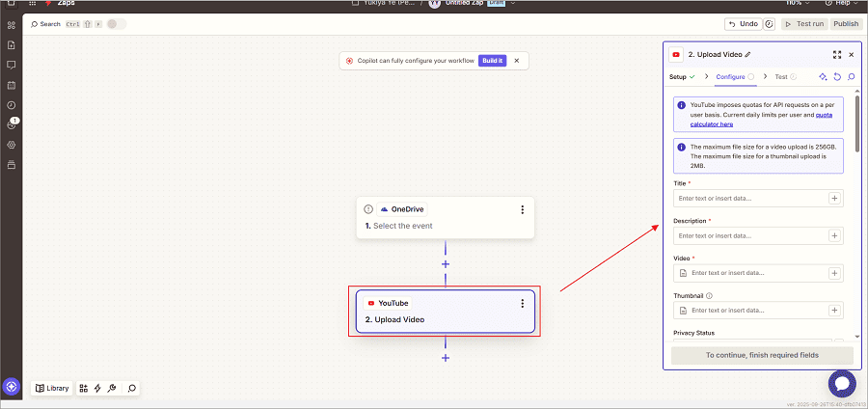Click the search fields icon in panel
Screen dimensions: 868x409
[x=851, y=77]
